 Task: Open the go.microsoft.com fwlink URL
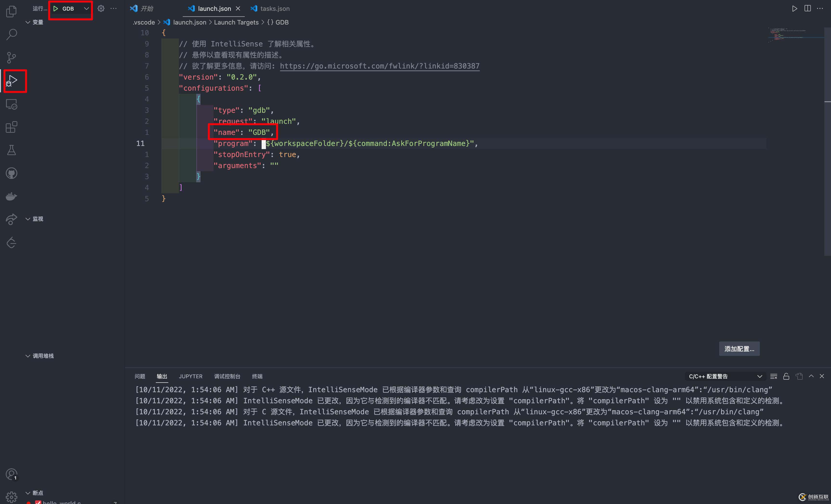pos(379,66)
